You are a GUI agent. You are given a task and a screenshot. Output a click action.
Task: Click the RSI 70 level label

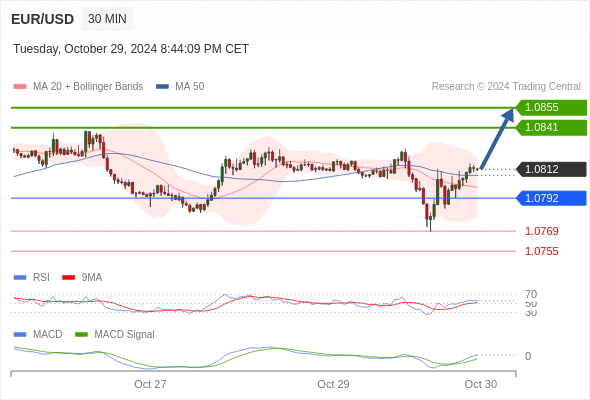point(531,294)
